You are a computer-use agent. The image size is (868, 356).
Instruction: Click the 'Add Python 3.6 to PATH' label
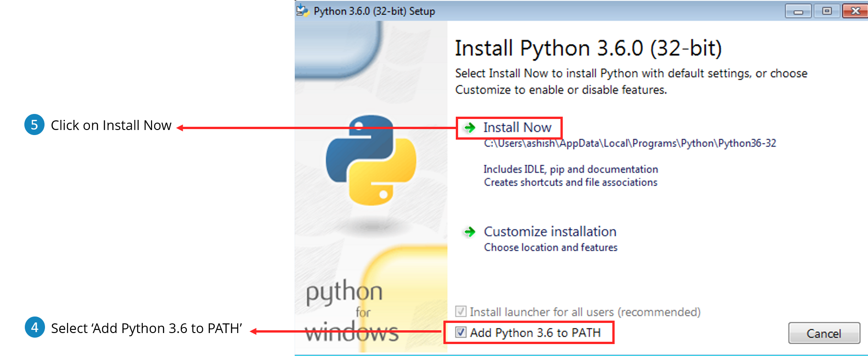coord(535,333)
